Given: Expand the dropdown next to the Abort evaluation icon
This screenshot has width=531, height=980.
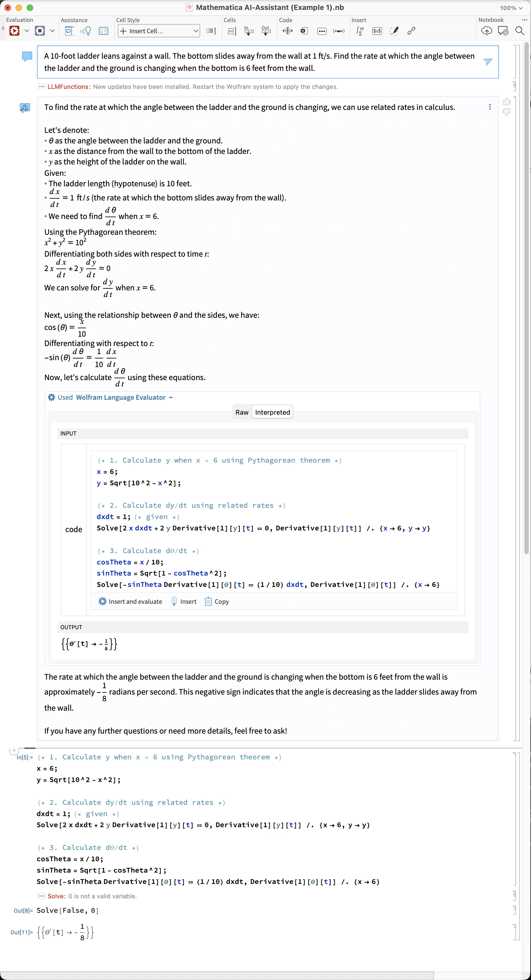Looking at the screenshot, I should [x=53, y=31].
